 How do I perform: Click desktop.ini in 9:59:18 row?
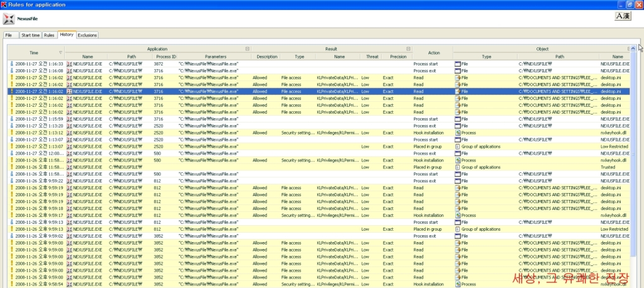[x=610, y=209]
